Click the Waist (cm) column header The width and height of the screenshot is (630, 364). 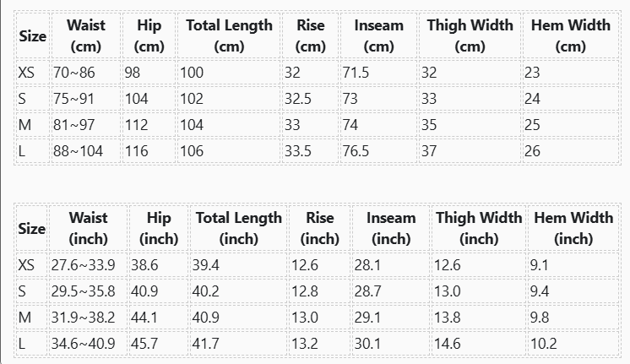[x=85, y=35]
